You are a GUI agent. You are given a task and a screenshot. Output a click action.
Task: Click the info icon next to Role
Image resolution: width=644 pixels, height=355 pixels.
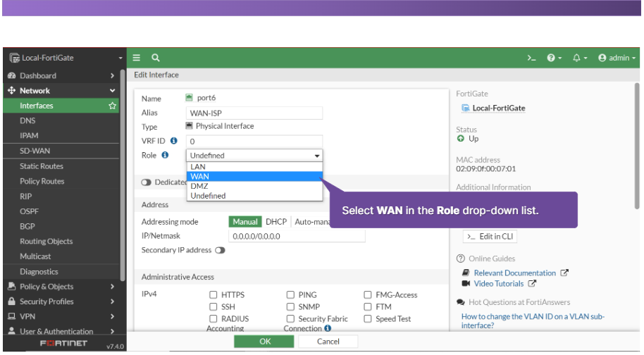click(165, 155)
